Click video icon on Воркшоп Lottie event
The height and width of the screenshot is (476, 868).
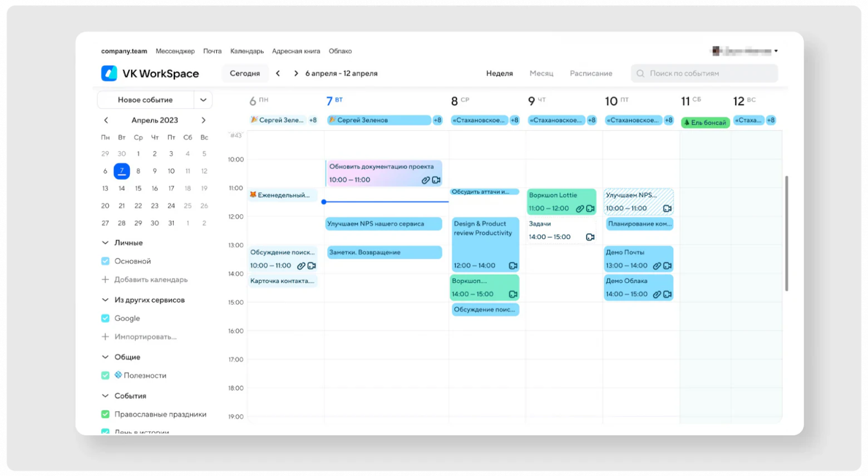(x=590, y=209)
